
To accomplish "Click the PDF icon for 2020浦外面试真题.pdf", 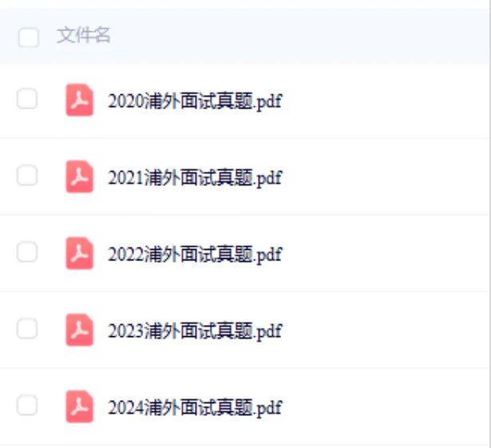I will (x=80, y=100).
